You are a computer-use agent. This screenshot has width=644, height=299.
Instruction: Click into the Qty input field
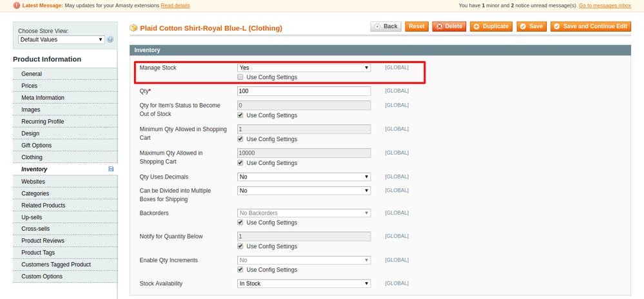pyautogui.click(x=304, y=91)
